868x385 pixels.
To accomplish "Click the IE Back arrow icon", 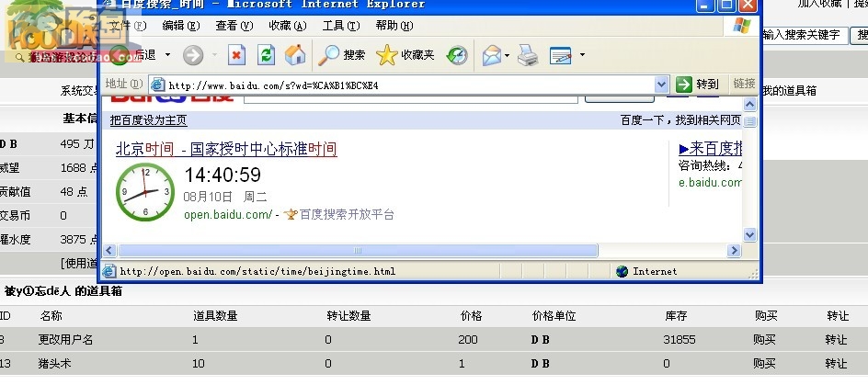I will pyautogui.click(x=119, y=55).
